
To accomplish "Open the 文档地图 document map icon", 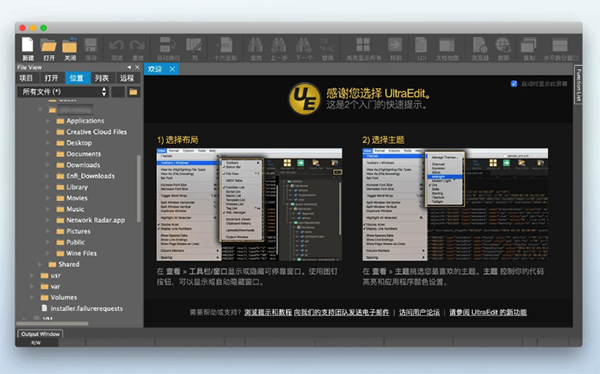I will pyautogui.click(x=447, y=49).
